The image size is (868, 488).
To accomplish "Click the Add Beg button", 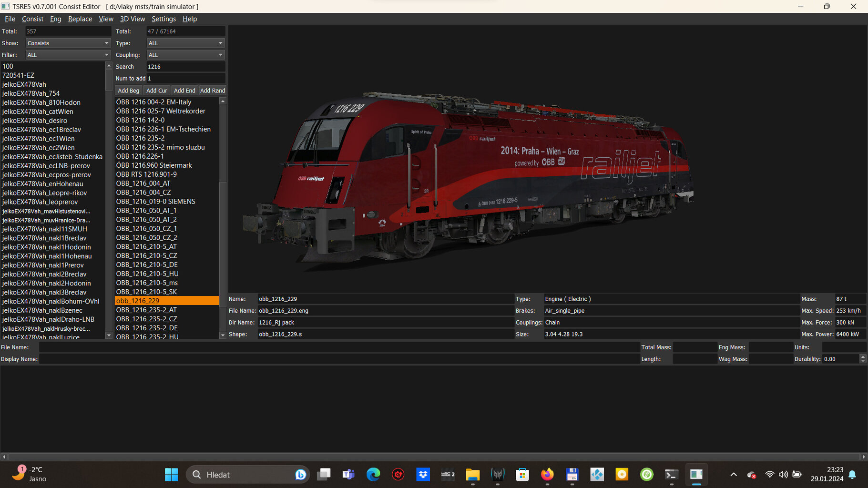I will click(129, 91).
